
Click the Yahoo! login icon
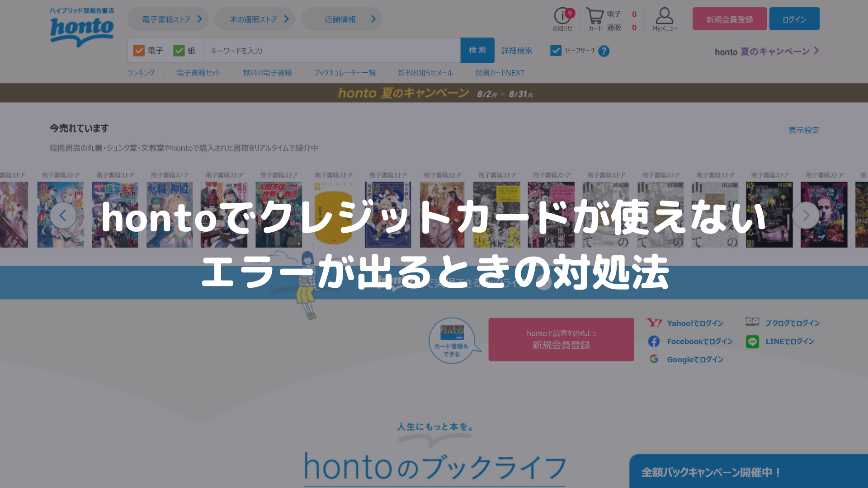pos(654,323)
